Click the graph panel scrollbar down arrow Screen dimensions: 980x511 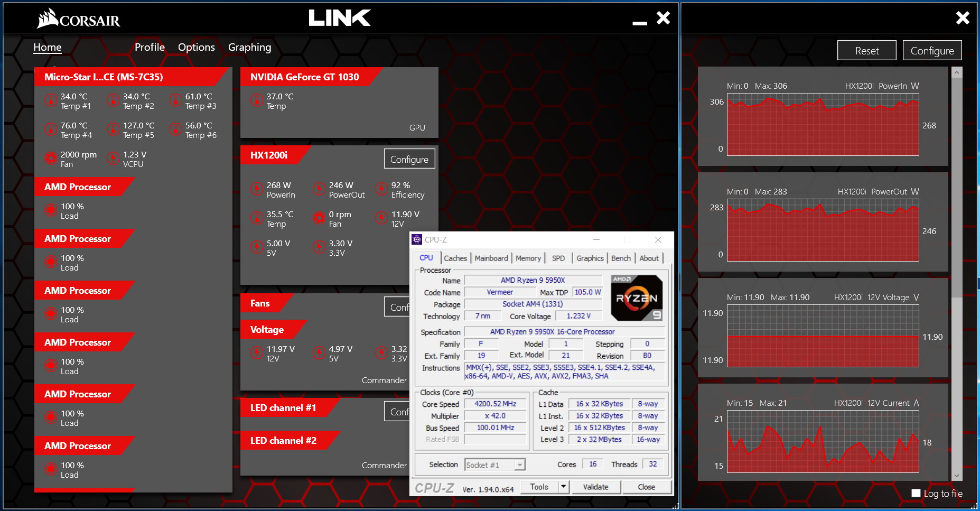(957, 476)
